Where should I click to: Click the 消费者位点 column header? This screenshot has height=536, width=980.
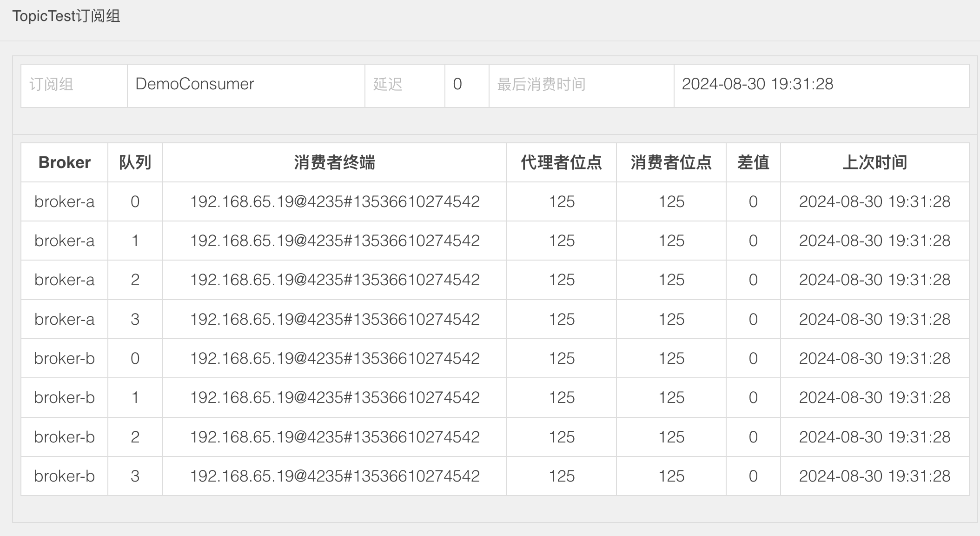click(x=671, y=162)
